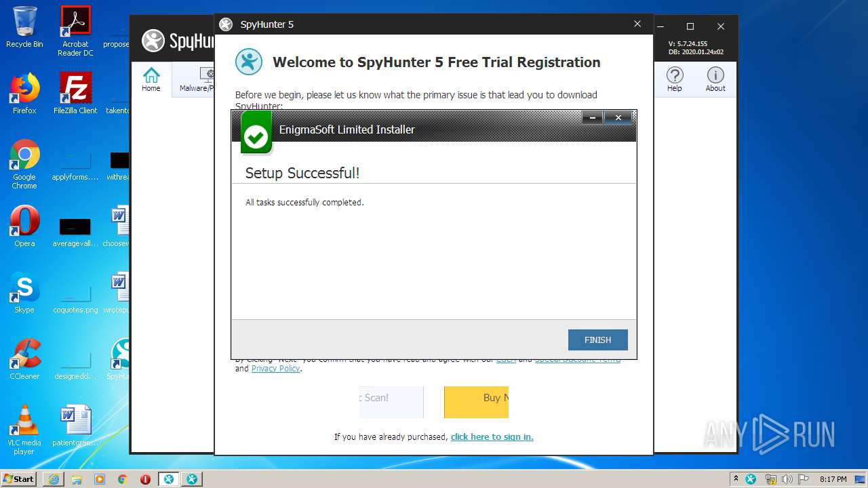This screenshot has height=488, width=868.
Task: Close the EnigmaSoft Limited Installer window
Action: click(618, 118)
